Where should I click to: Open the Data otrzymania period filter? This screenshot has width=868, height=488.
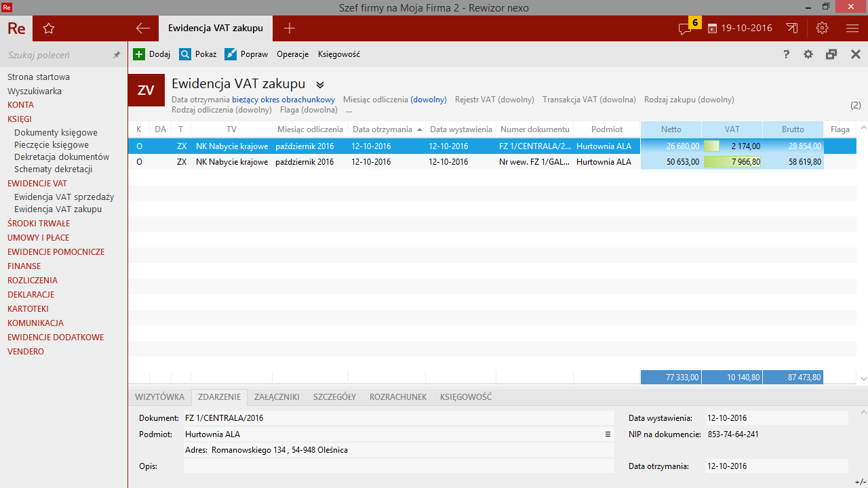point(283,100)
